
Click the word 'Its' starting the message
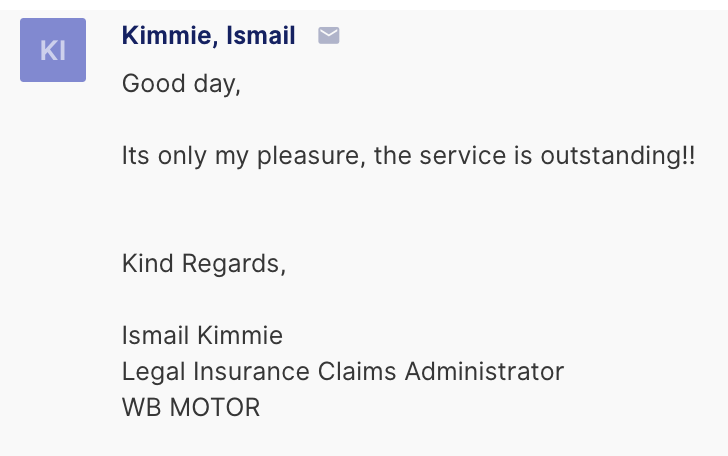(x=136, y=156)
